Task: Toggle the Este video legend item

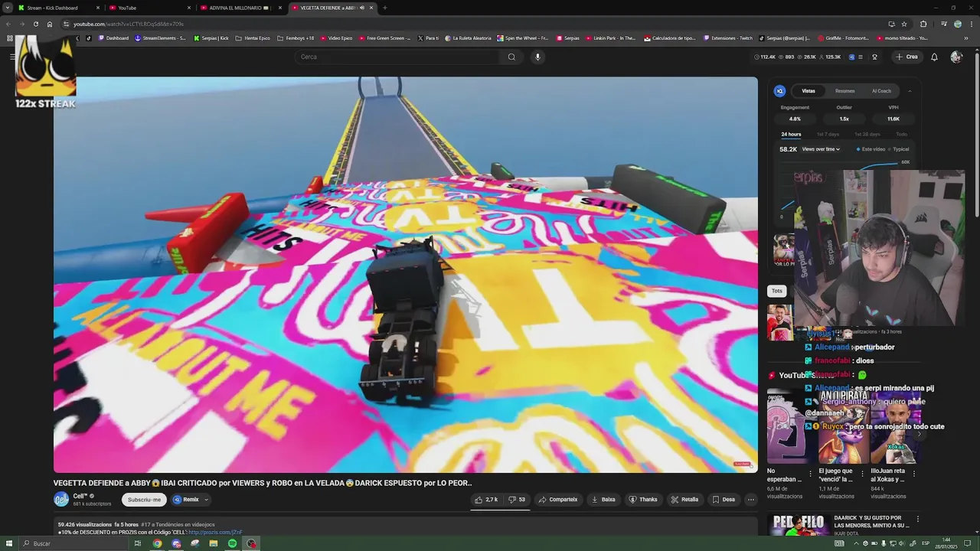Action: click(871, 149)
